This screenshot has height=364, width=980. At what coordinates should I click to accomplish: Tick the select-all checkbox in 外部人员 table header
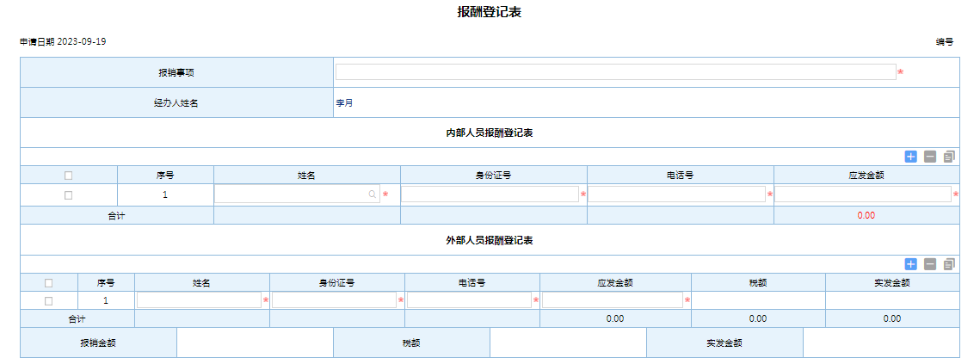point(49,283)
